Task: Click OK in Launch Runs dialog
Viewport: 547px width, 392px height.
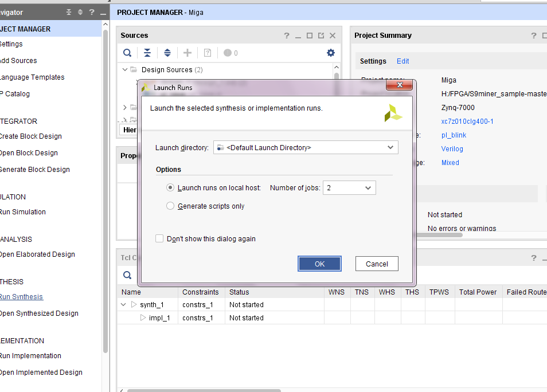Action: 319,264
